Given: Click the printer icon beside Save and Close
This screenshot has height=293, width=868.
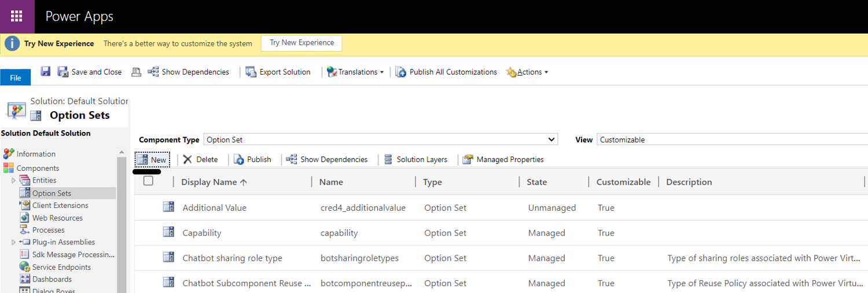Looking at the screenshot, I should (x=136, y=72).
